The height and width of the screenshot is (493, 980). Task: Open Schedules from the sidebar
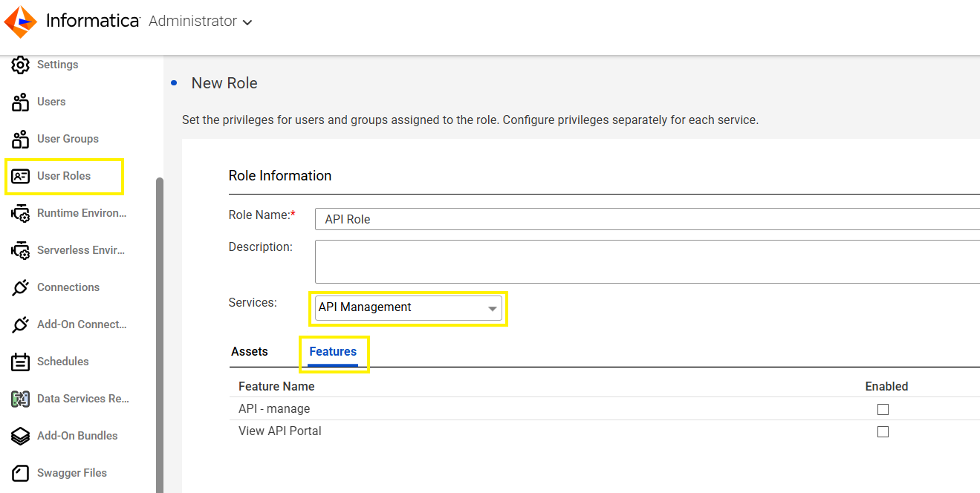[63, 362]
